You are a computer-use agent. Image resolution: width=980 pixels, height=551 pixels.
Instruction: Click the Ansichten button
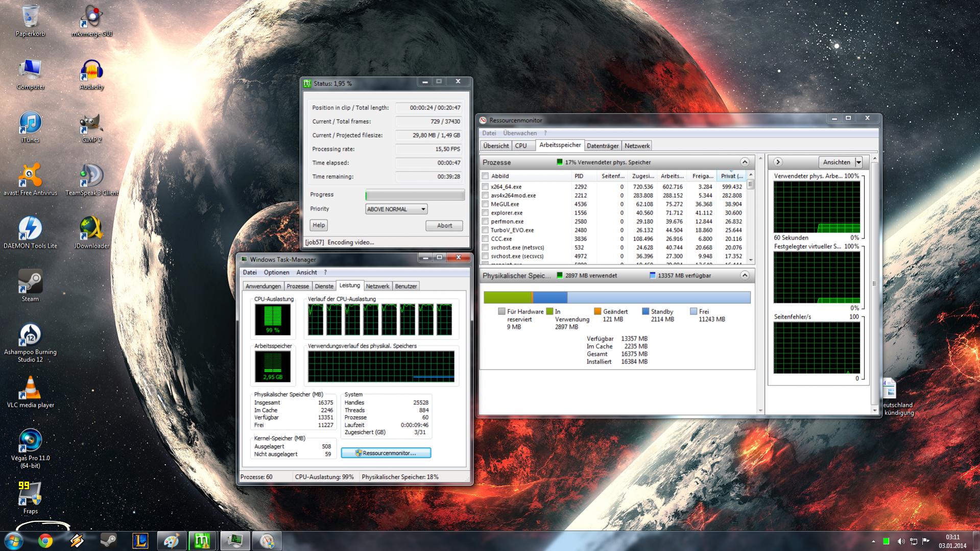pos(836,162)
